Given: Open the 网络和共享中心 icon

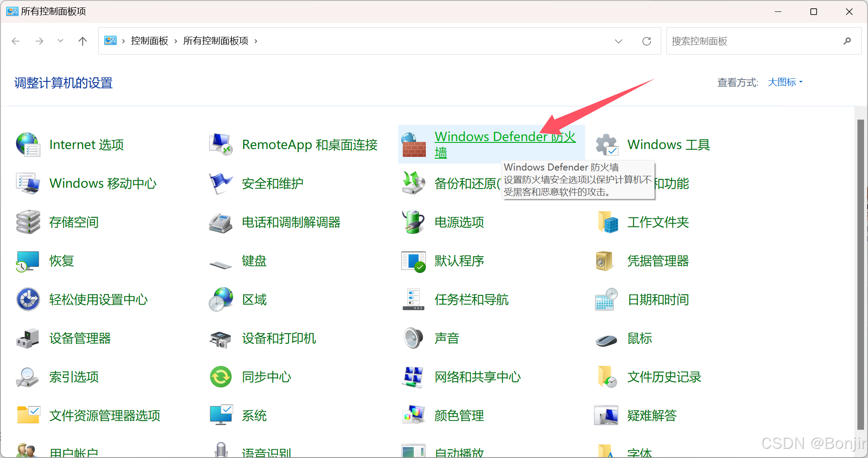Looking at the screenshot, I should pos(414,377).
